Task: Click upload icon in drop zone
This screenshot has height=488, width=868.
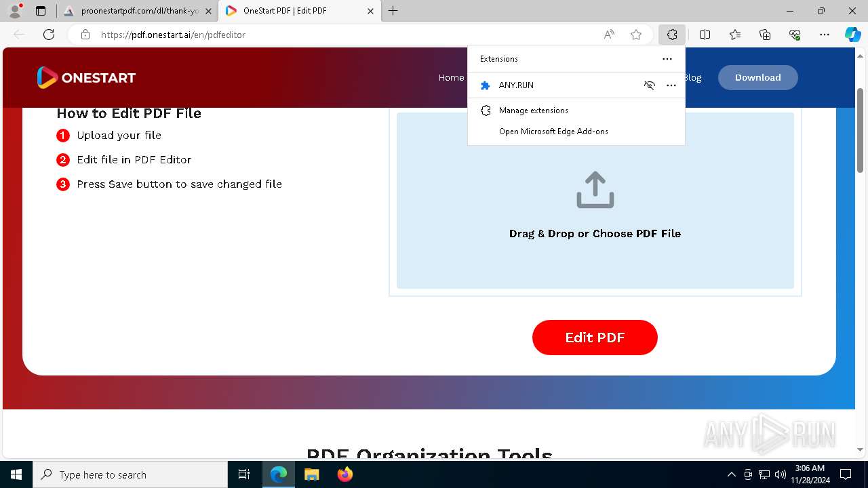Action: pos(595,190)
